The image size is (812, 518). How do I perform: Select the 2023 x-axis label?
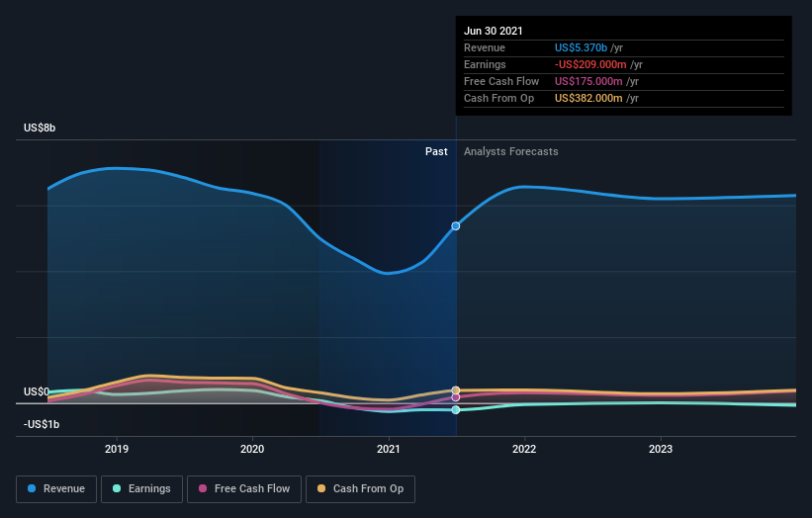[661, 449]
